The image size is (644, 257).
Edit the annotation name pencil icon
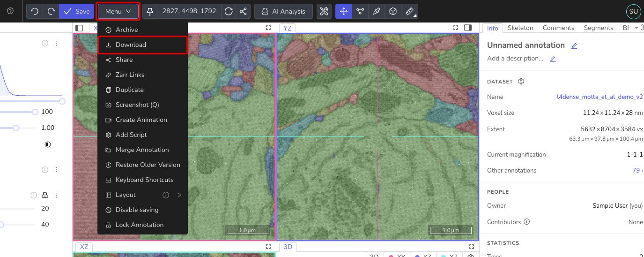[x=574, y=45]
